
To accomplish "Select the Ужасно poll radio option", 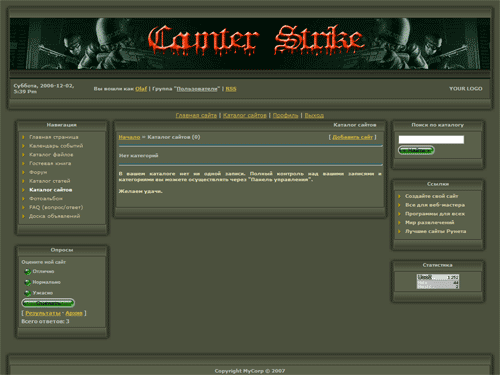I will point(28,293).
